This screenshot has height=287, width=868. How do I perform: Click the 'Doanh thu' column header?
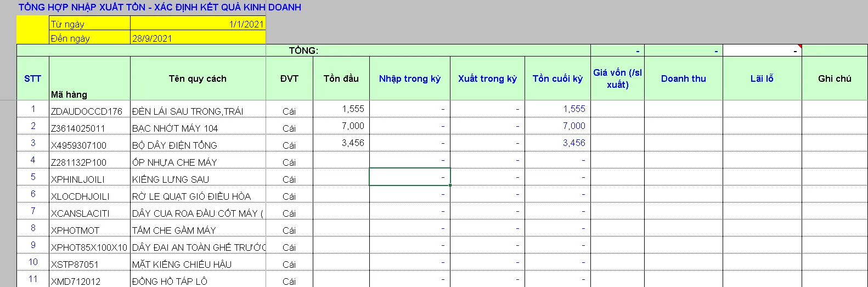683,78
